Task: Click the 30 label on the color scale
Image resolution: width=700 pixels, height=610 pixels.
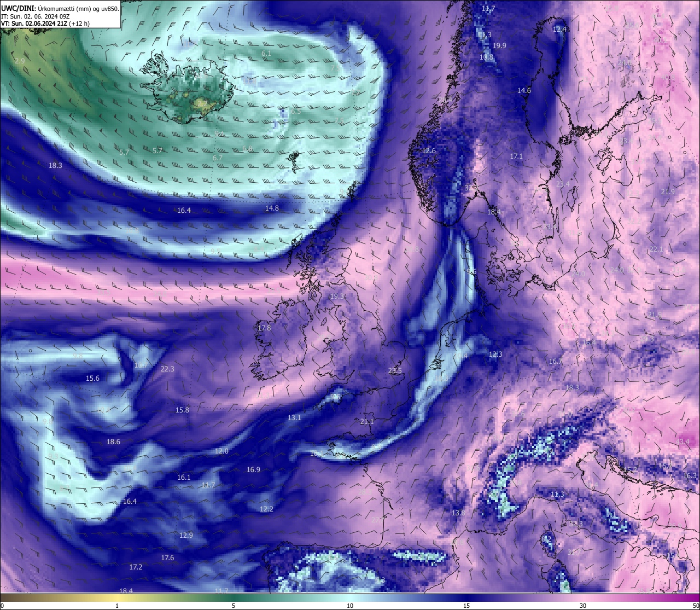Action: coord(583,606)
